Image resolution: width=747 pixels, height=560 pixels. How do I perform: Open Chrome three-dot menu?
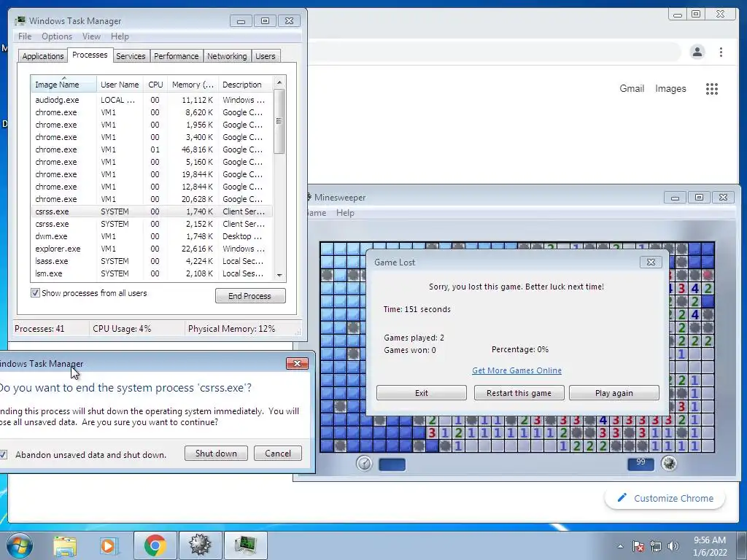click(x=721, y=52)
